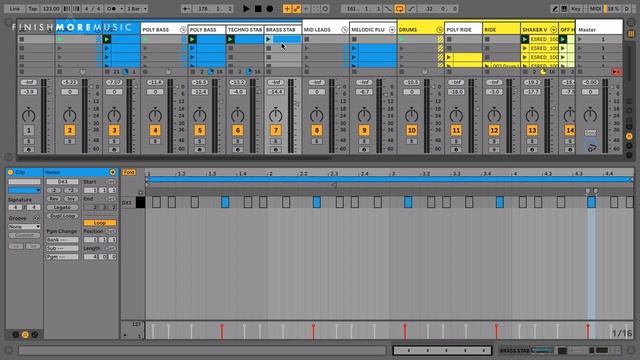Arm track 3 for recording
Screen dimensions: 640x360
pos(114,149)
